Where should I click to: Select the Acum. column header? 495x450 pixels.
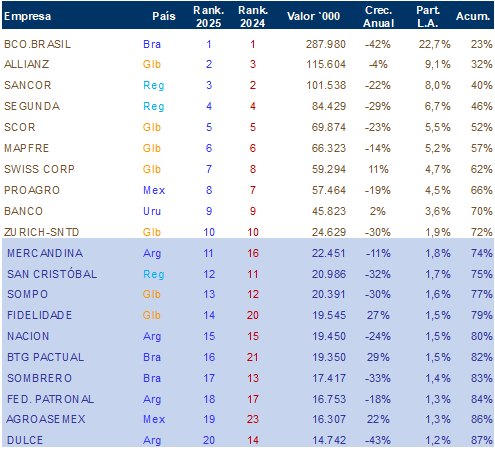[473, 16]
